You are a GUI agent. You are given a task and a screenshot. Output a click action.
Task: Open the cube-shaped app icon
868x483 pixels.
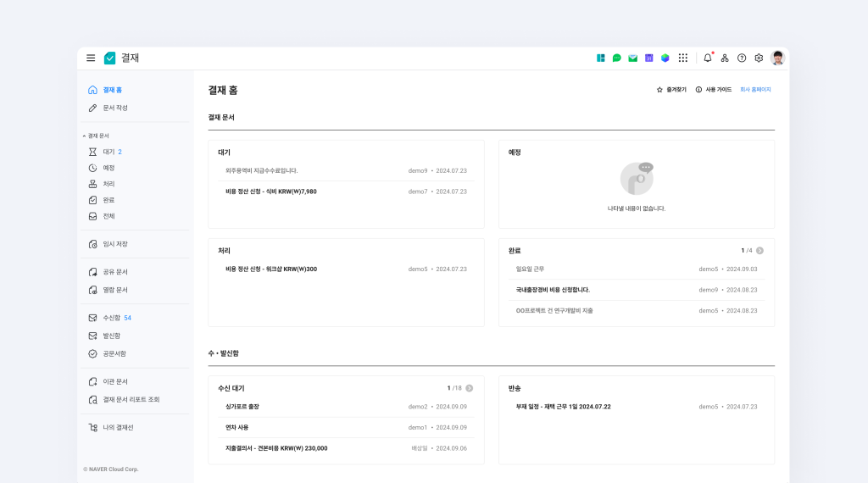[x=665, y=58]
